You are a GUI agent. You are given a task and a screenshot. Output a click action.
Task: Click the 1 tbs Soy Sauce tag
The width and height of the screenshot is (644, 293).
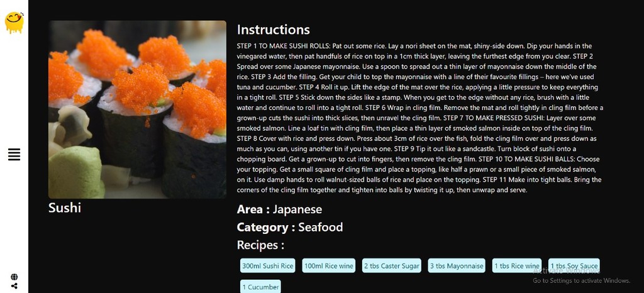tap(573, 266)
